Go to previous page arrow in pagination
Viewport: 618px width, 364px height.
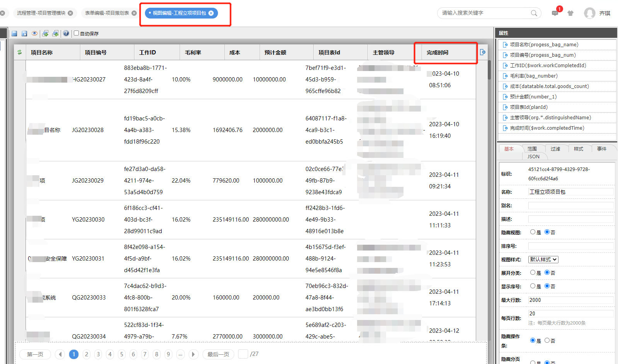tap(60, 354)
